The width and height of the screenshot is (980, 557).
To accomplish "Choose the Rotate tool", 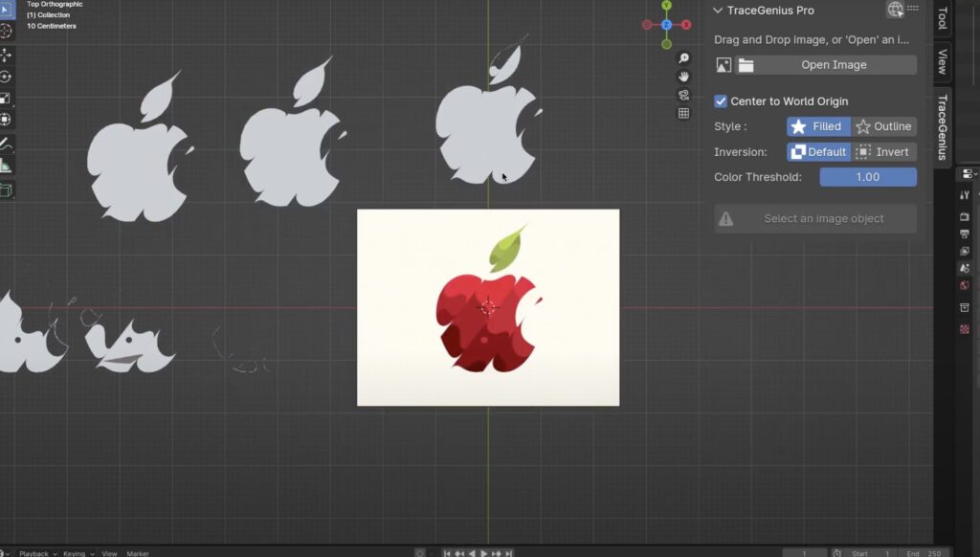I will (7, 77).
